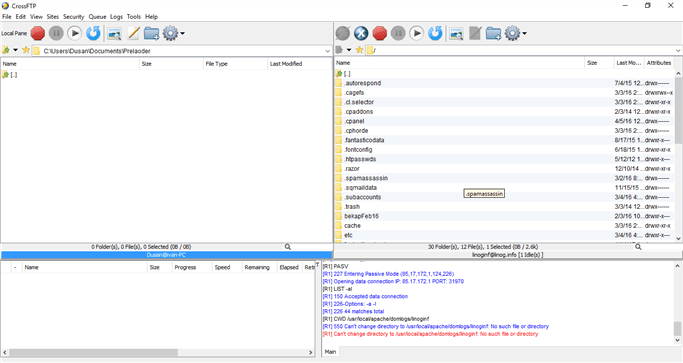Sort remote files by Size column header
Image resolution: width=683 pixels, height=363 pixels.
pyautogui.click(x=599, y=63)
